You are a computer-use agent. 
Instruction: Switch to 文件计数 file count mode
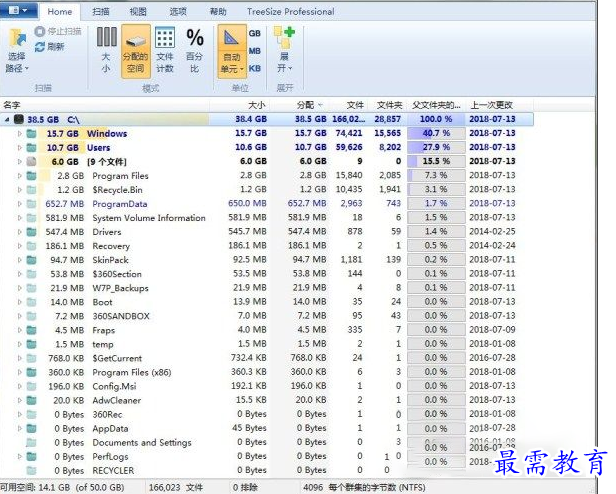165,50
